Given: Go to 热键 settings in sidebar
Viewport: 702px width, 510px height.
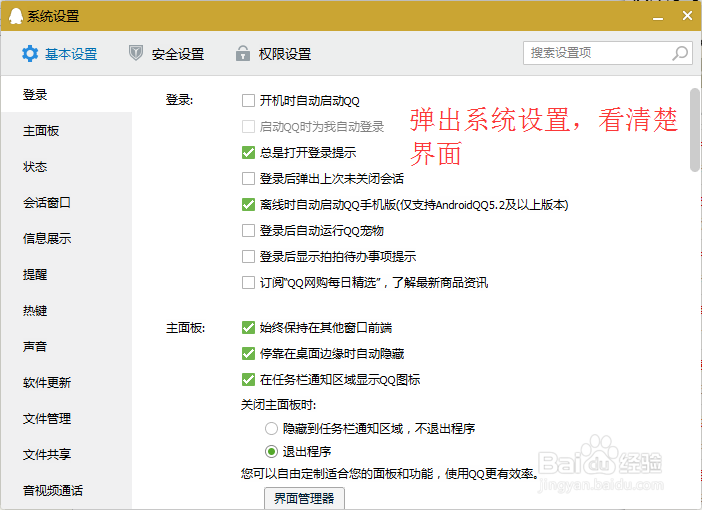Looking at the screenshot, I should 66,310.
